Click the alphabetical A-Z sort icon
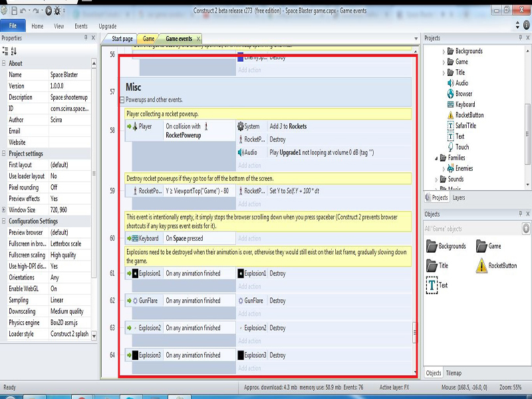The image size is (532, 399). (13, 51)
